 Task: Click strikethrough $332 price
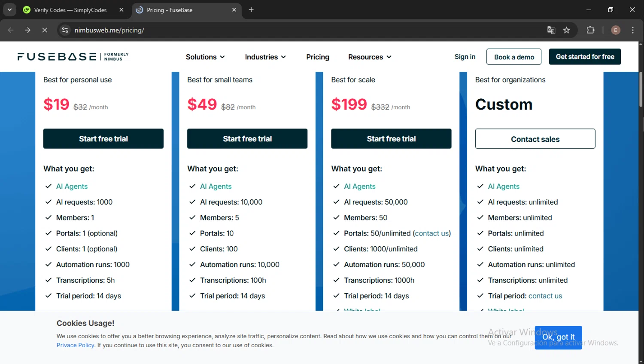coord(380,107)
